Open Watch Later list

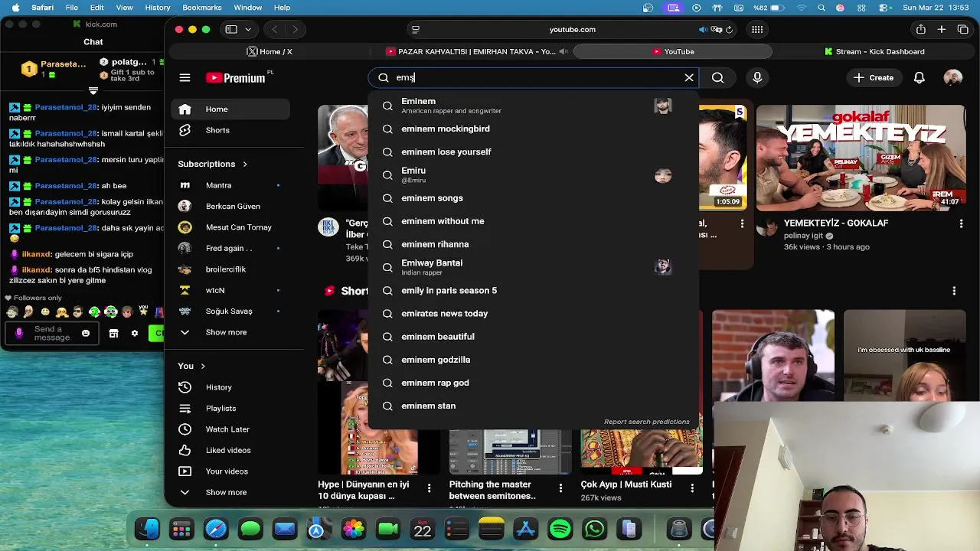[x=230, y=429]
